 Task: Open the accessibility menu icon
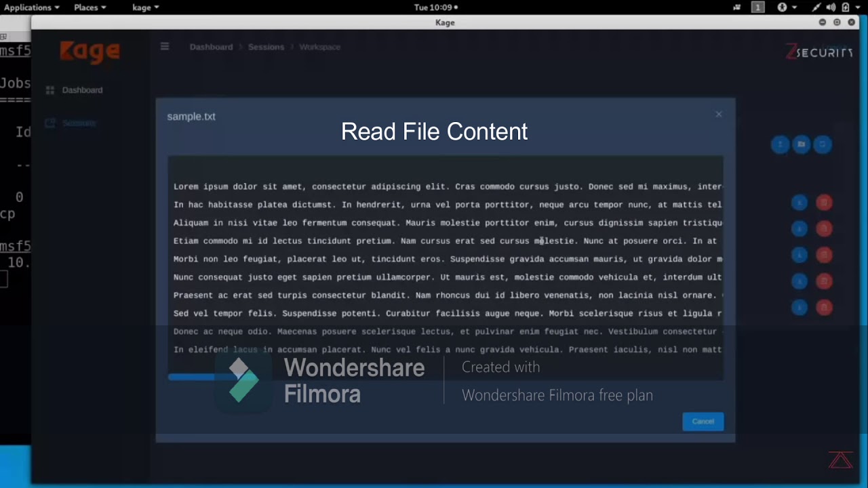point(782,7)
